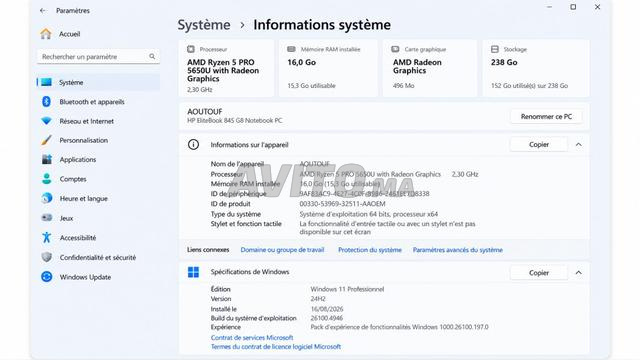Click the HP EliteBook 845 G8 Notebook PC text
Screen dimensions: 640x360
pos(234,121)
